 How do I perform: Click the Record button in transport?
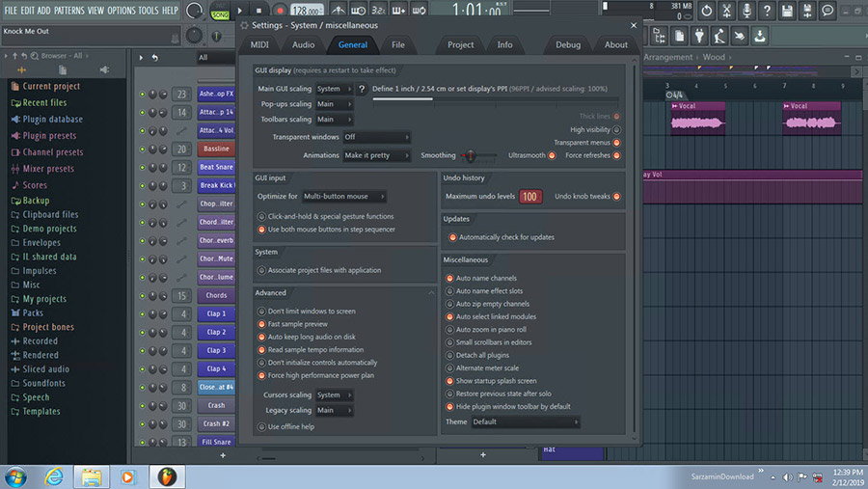(280, 10)
